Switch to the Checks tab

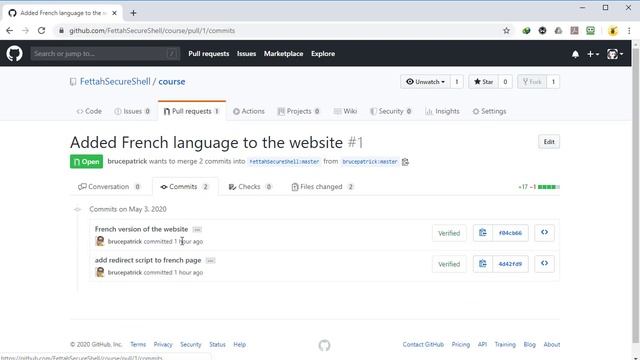pos(250,187)
